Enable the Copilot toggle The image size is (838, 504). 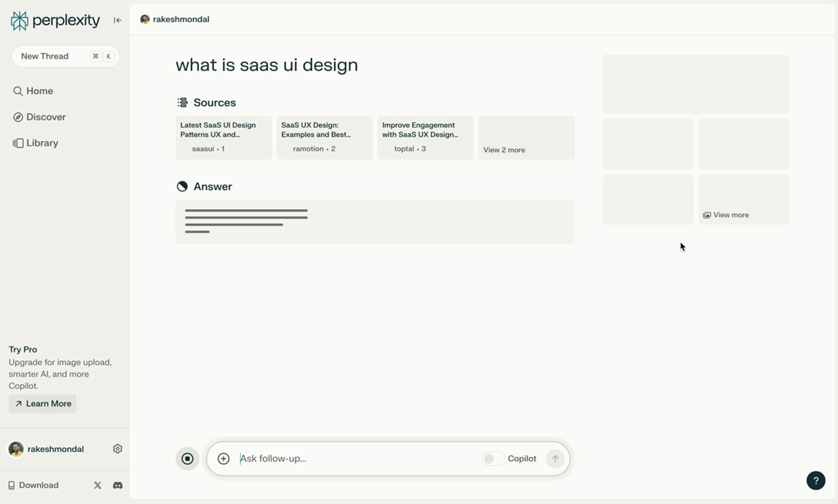pos(493,459)
